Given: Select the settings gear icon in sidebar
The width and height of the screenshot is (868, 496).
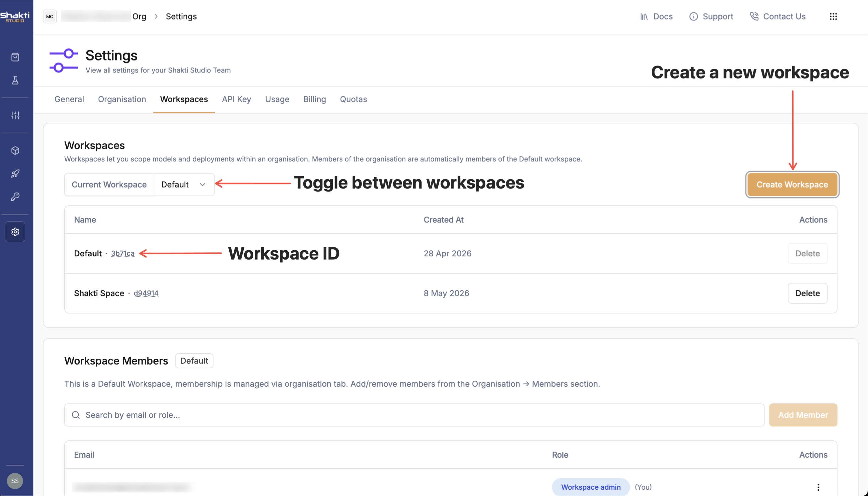Looking at the screenshot, I should (15, 232).
